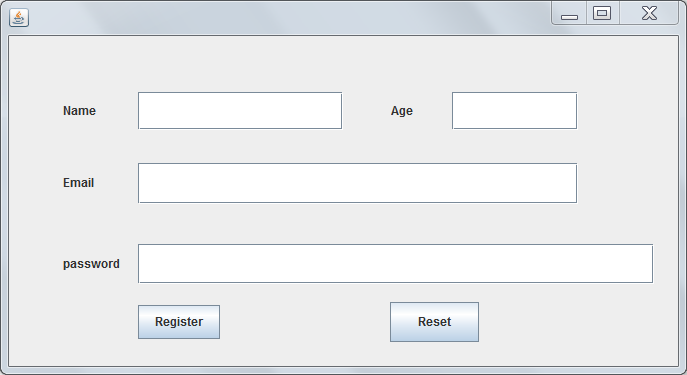This screenshot has width=687, height=375.
Task: Select the password input box
Action: click(x=396, y=264)
